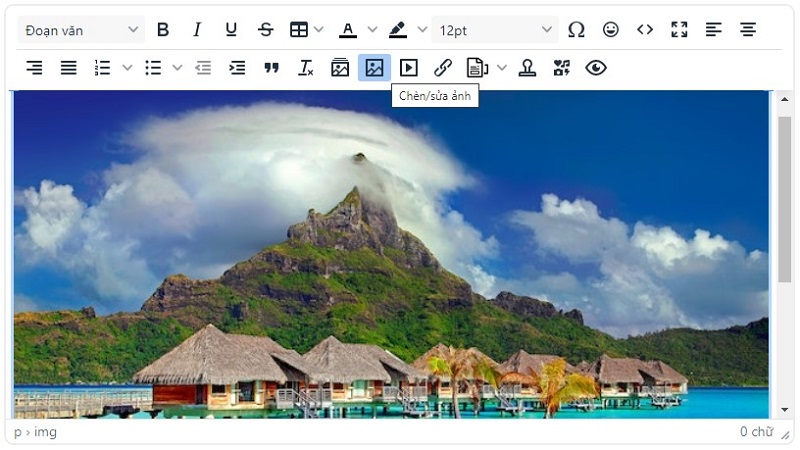Open the emoji smiley picker
The image size is (800, 450).
(x=610, y=30)
